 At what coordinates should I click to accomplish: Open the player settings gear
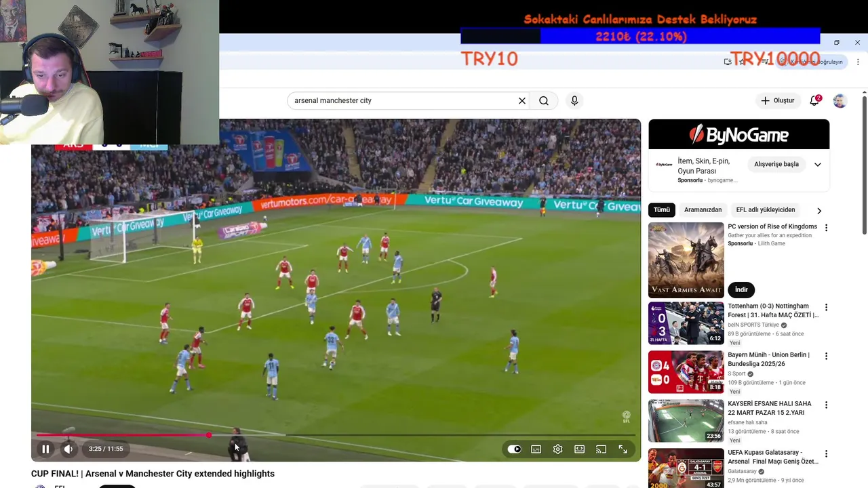(557, 449)
